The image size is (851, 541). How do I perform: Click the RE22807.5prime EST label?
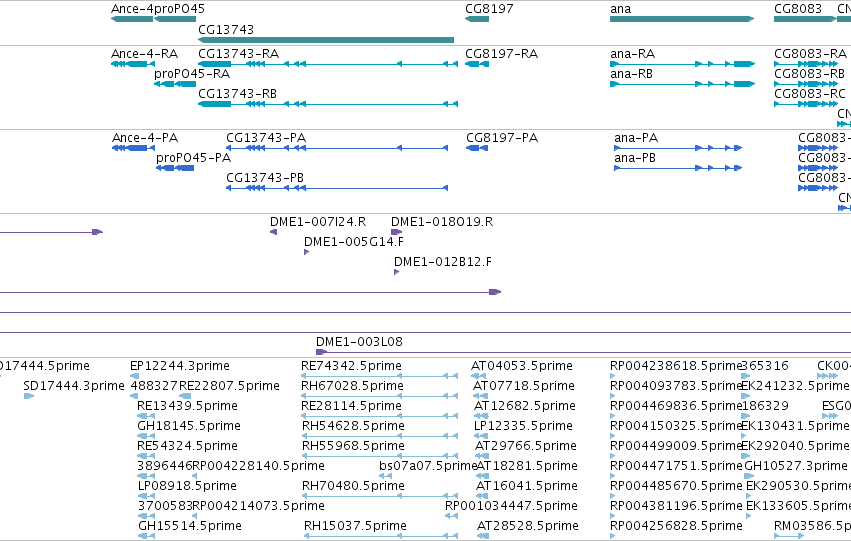[229, 386]
